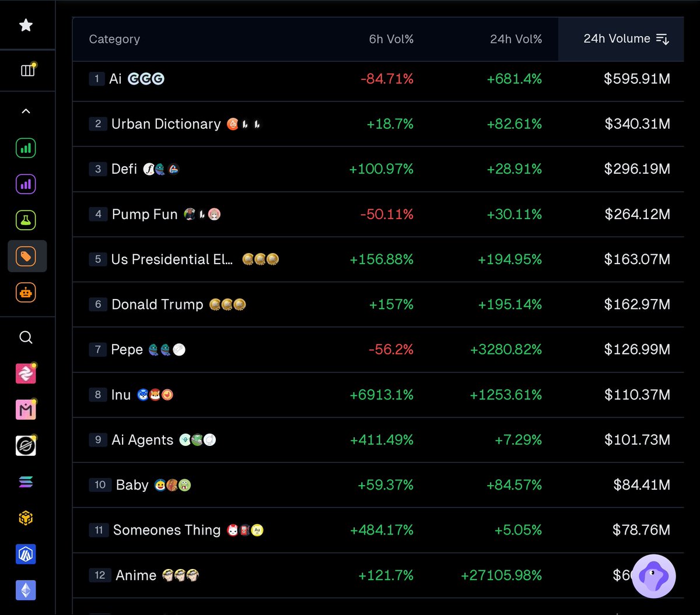The width and height of the screenshot is (700, 615).
Task: Open the Urban Dictionary category
Action: coord(378,124)
